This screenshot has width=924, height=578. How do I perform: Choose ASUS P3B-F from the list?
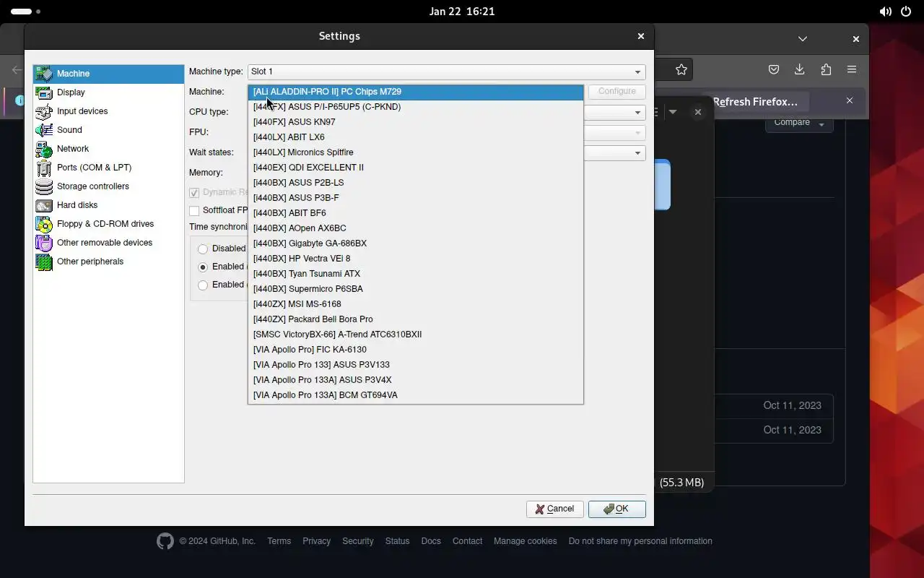[x=416, y=198]
